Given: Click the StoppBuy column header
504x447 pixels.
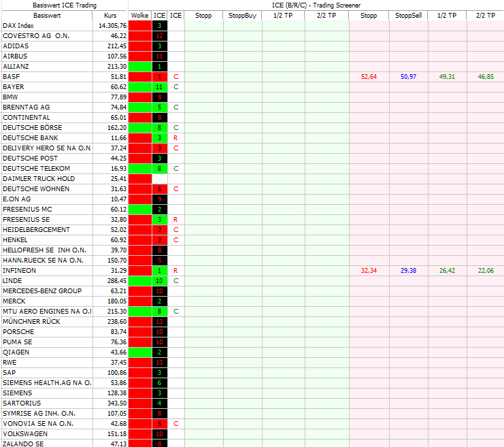Looking at the screenshot, I should [x=242, y=16].
